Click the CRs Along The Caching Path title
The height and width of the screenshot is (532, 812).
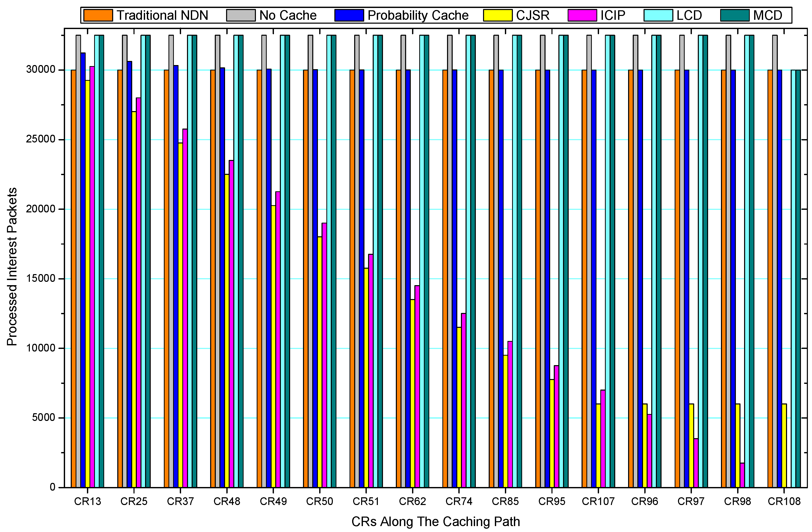[435, 521]
